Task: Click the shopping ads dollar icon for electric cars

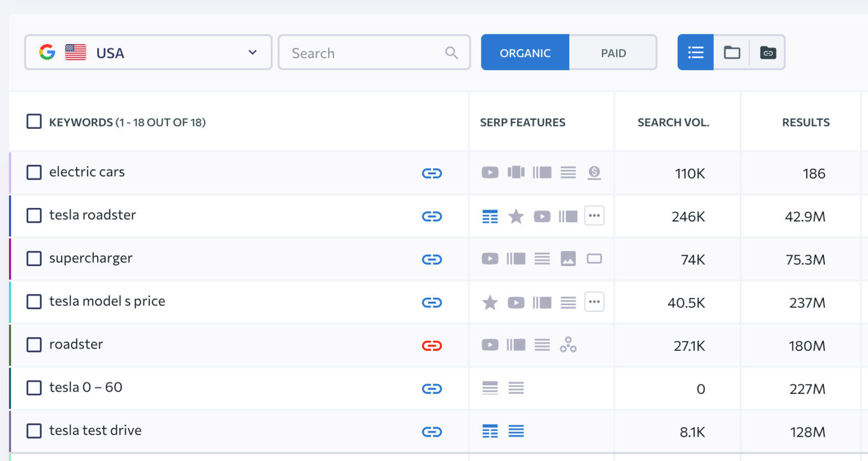Action: (x=594, y=173)
